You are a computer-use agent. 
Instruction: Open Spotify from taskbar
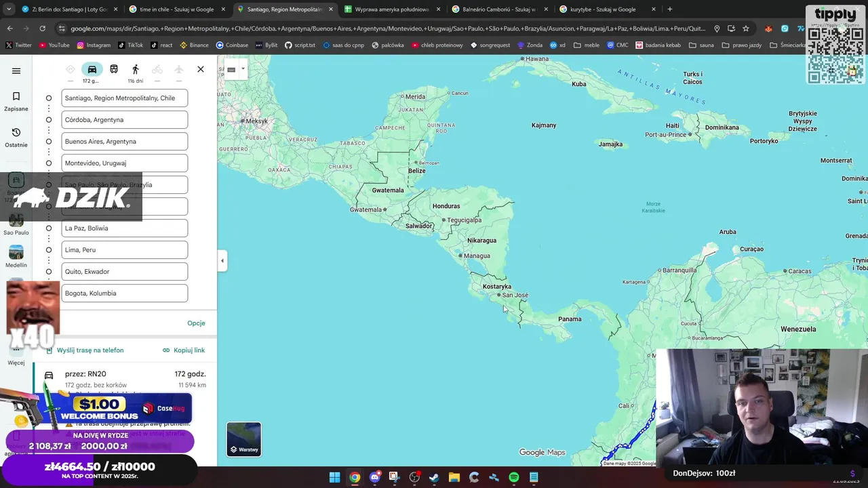513,477
